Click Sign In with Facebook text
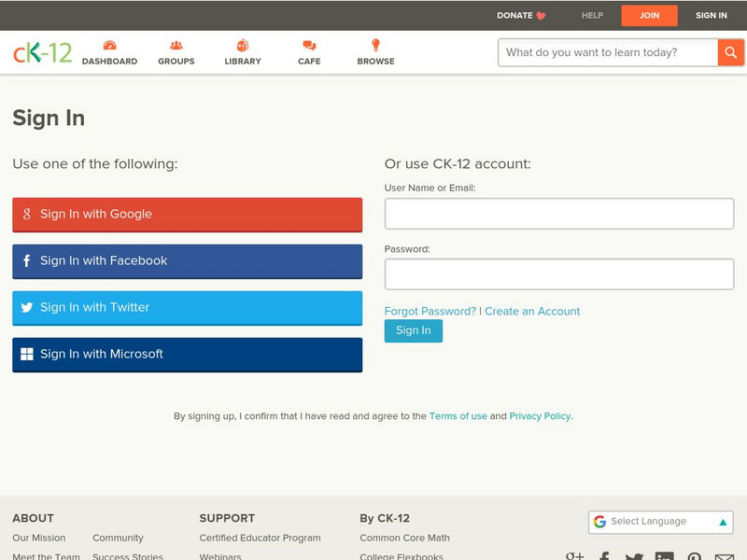747x560 pixels. point(104,261)
